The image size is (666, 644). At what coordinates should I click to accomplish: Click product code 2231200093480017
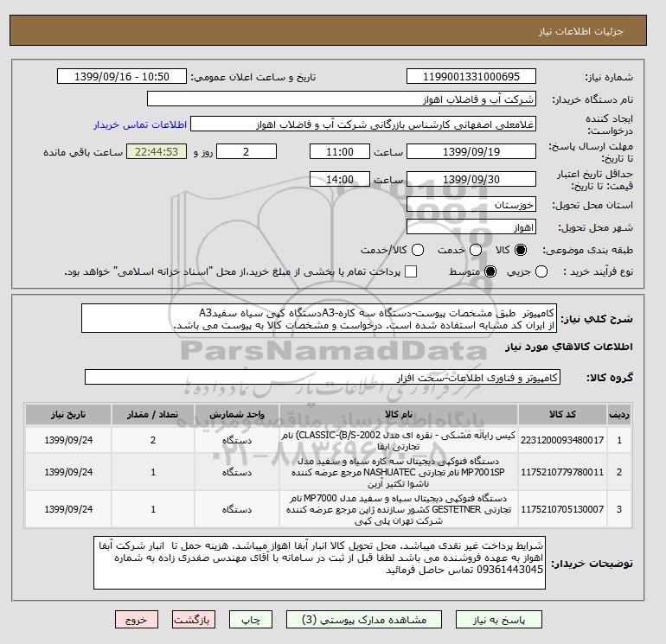[562, 440]
